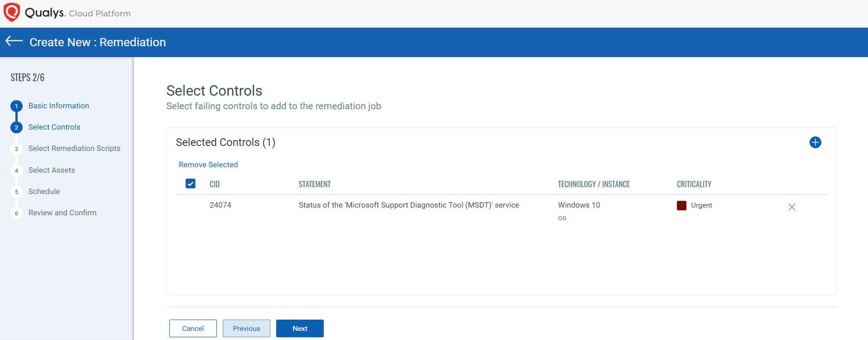Go to Select Remediation Scripts step
The height and width of the screenshot is (340, 868).
pos(74,148)
